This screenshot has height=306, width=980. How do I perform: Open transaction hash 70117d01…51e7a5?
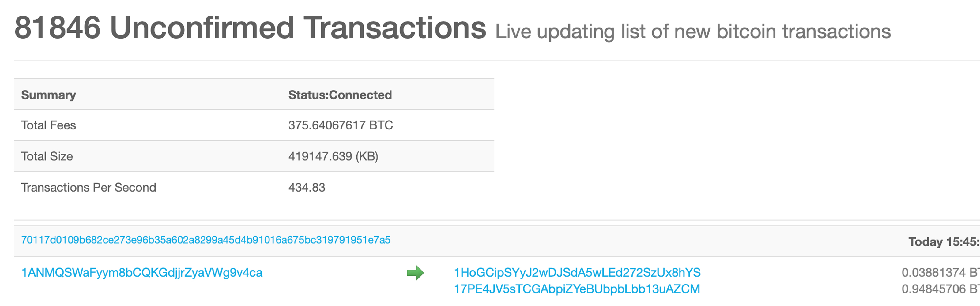[x=205, y=240]
